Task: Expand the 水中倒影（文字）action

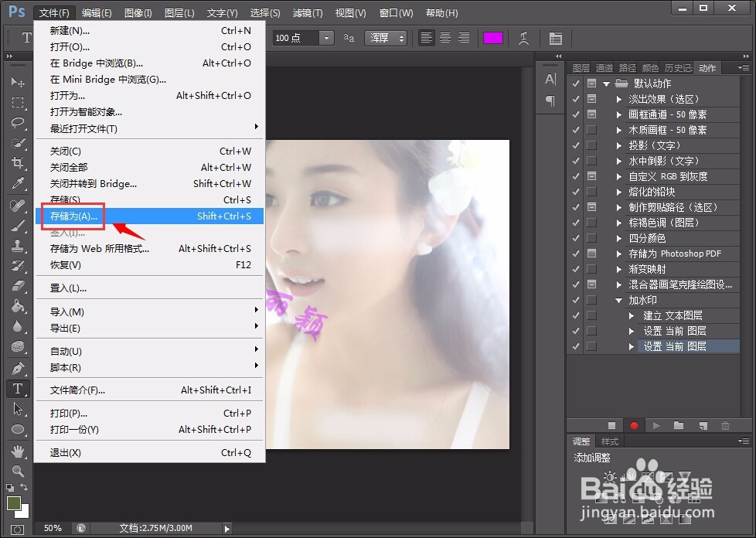Action: (619, 161)
